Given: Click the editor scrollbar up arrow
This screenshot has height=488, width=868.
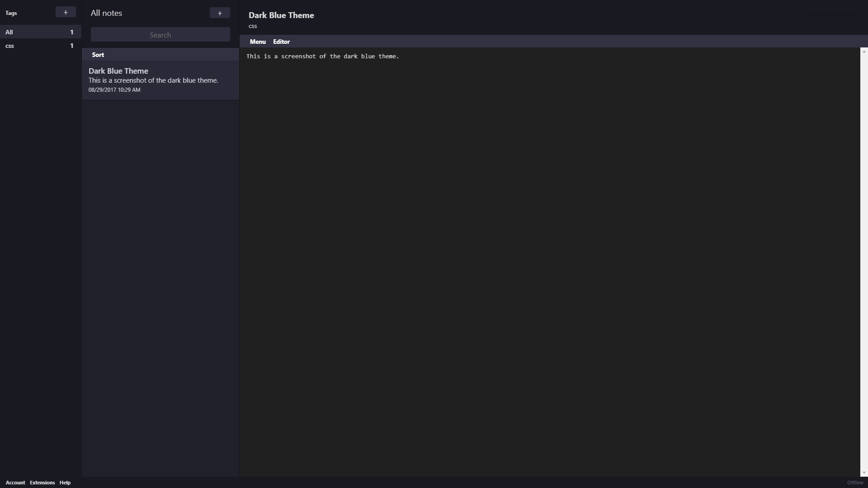Looking at the screenshot, I should point(864,52).
